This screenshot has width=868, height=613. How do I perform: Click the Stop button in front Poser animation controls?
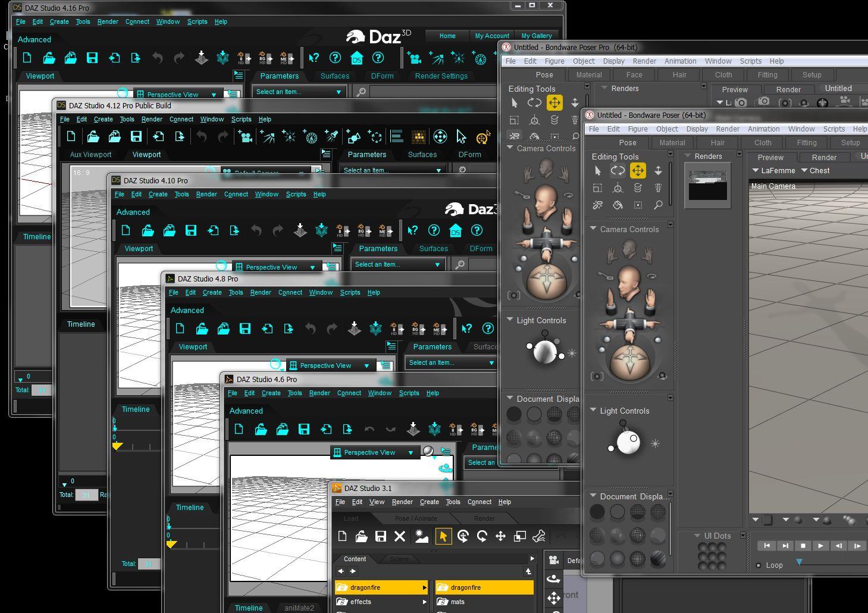tap(803, 546)
